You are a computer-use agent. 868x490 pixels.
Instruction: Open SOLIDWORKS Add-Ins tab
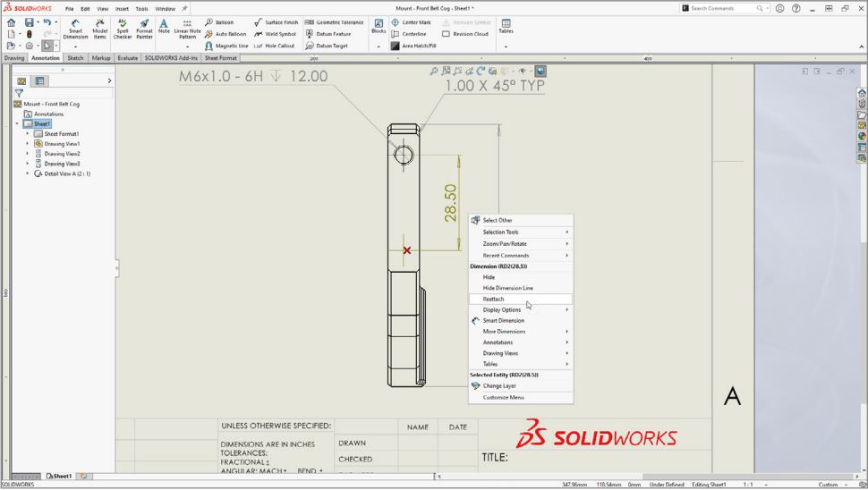[x=171, y=58]
